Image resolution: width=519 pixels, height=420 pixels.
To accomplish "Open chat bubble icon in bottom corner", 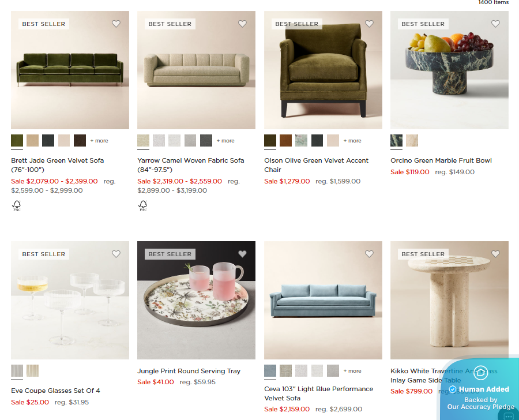I will click(x=509, y=416).
